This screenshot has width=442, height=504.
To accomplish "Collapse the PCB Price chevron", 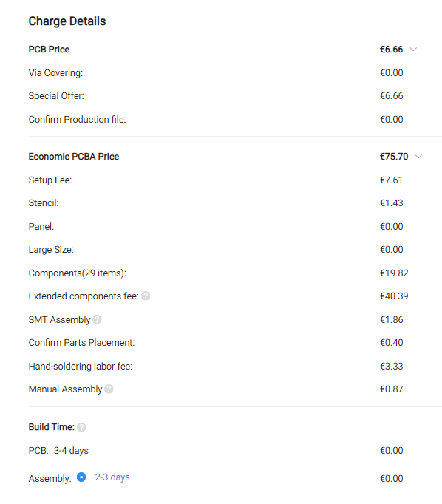I will [413, 50].
